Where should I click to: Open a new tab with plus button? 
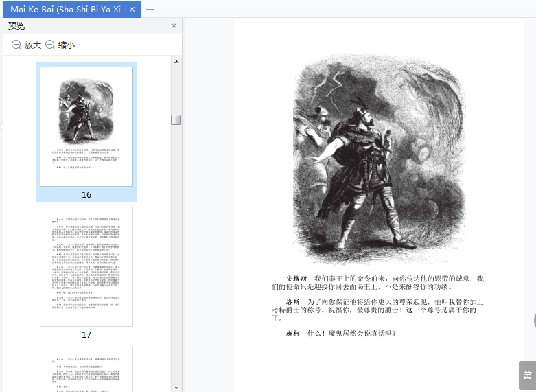pyautogui.click(x=150, y=10)
